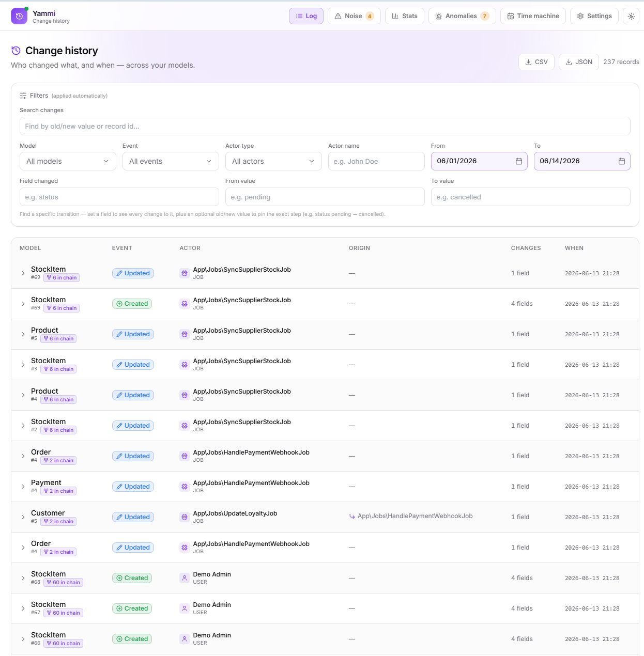Image resolution: width=644 pixels, height=656 pixels.
Task: Click origin App\Jobs\HandlePaymentWebhookJob on Customer row
Action: click(415, 516)
